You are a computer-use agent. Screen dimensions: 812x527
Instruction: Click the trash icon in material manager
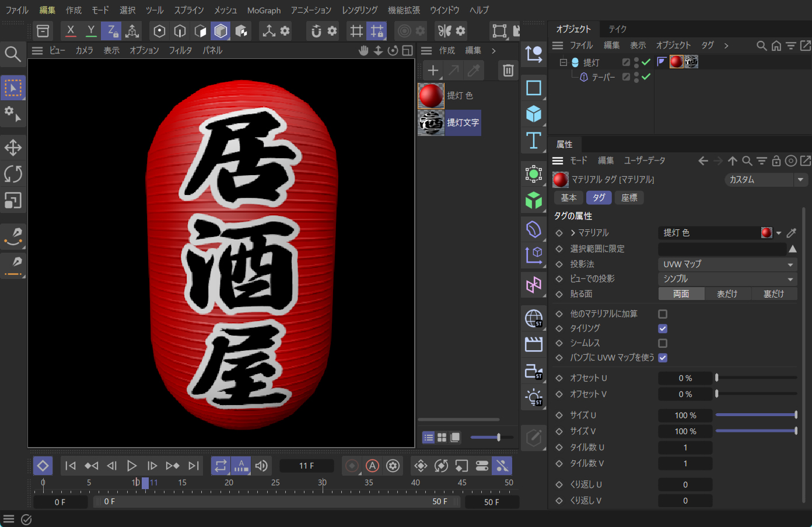tap(508, 71)
